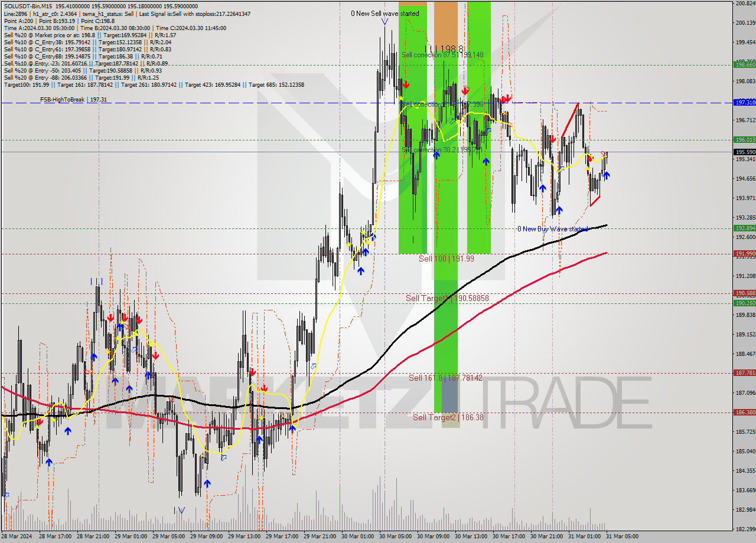This screenshot has width=756, height=543.
Task: Click the '30 Mar 17:00' time label
Action: 509,537
